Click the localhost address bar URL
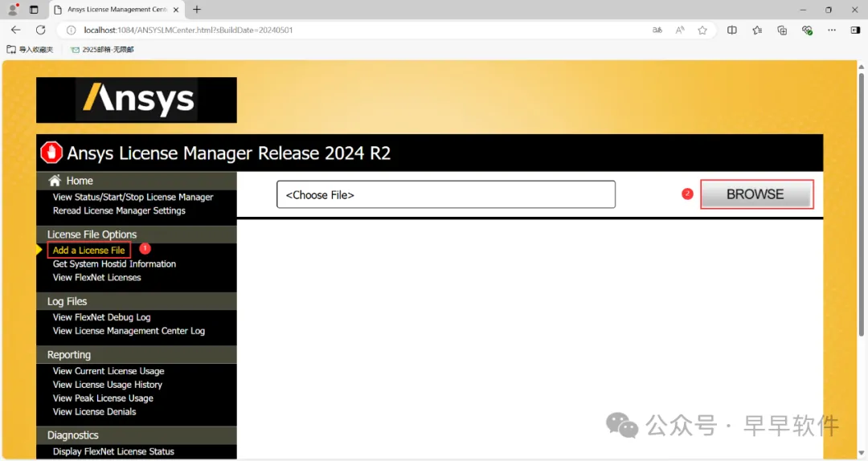Viewport: 868px width, 461px height. click(x=188, y=30)
